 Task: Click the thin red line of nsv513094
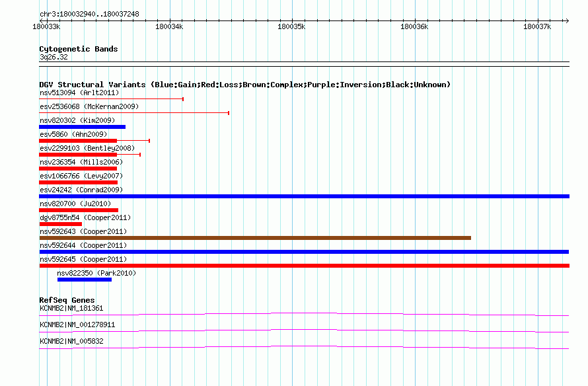[112, 99]
